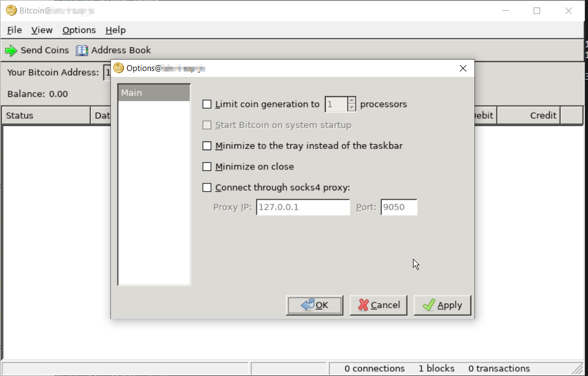Click the Port input field showing 9050
The width and height of the screenshot is (588, 376).
398,207
